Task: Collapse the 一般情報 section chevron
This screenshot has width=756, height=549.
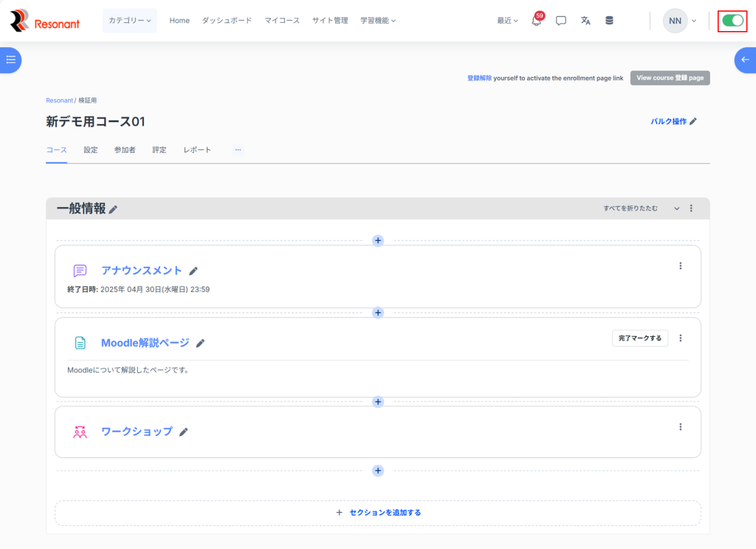Action: [676, 208]
